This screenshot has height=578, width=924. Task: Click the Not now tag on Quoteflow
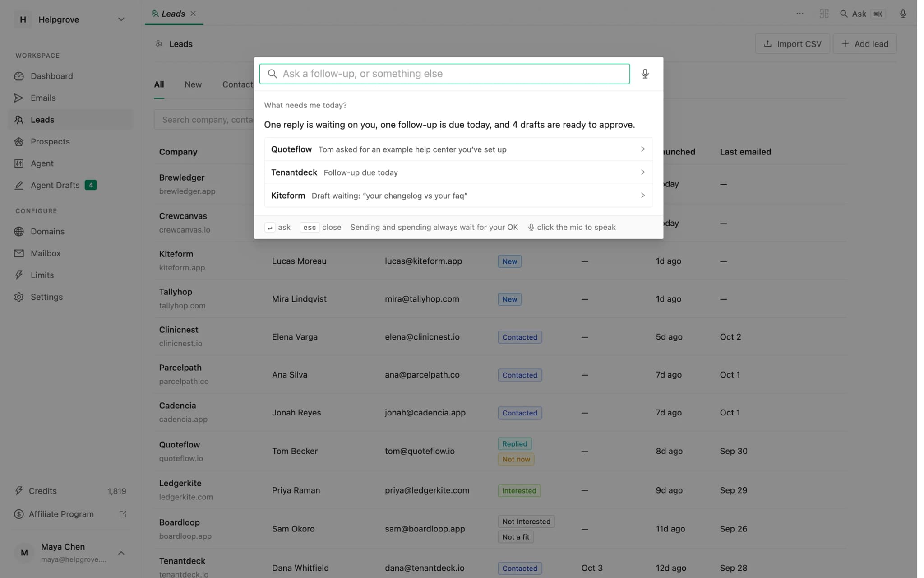pos(516,459)
